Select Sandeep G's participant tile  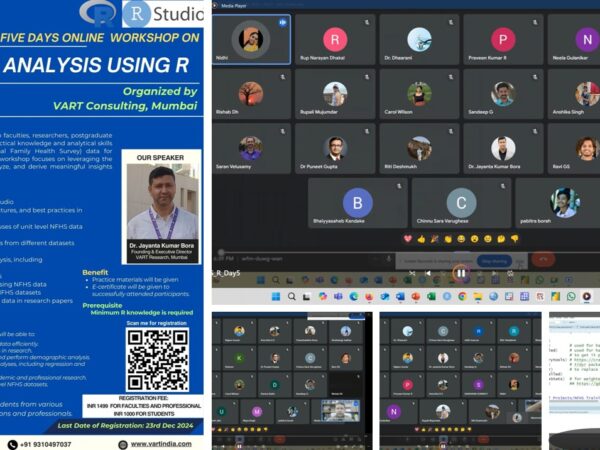503,94
